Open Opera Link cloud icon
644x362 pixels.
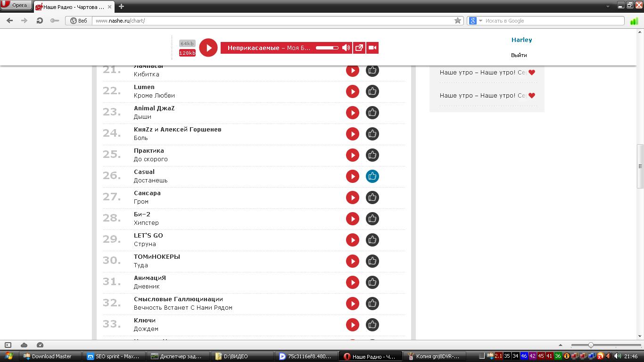click(24, 345)
